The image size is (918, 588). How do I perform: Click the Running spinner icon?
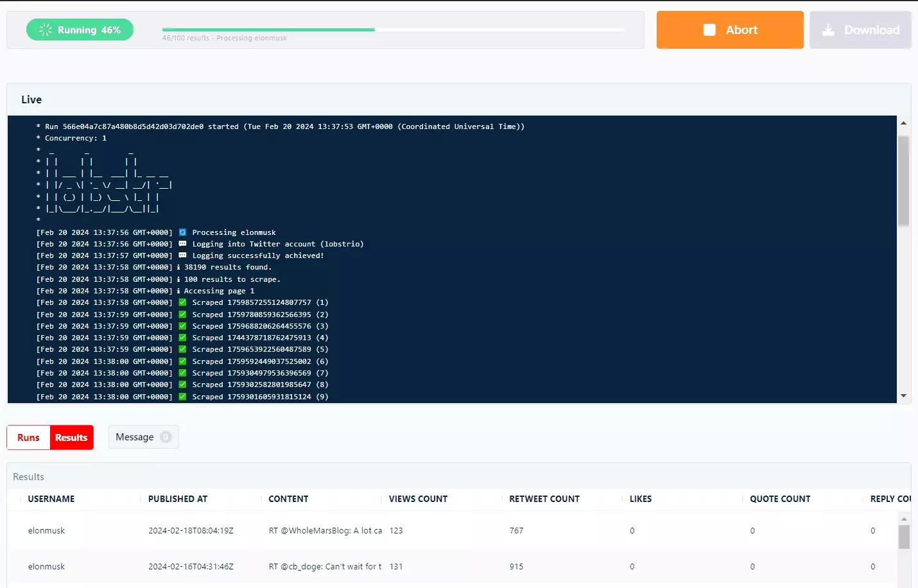click(45, 30)
